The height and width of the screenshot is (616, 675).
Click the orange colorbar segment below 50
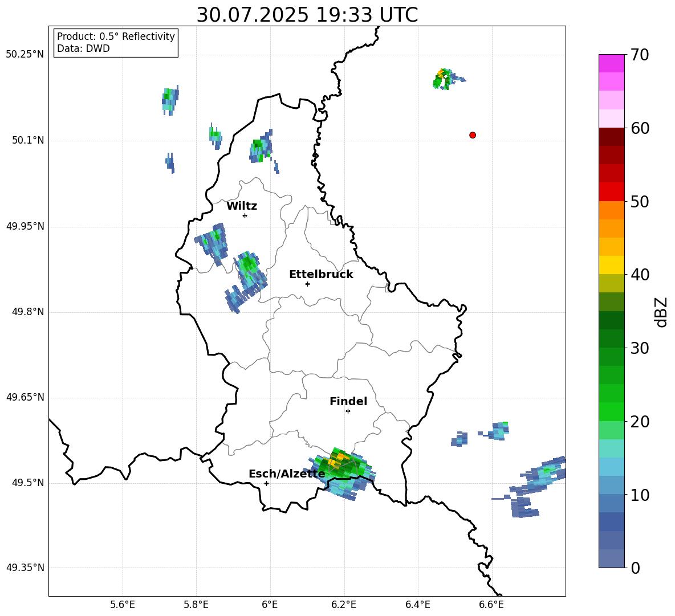pyautogui.click(x=612, y=210)
